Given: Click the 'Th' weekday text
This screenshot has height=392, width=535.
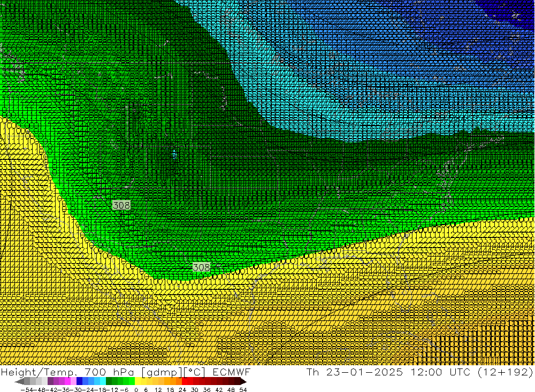Looking at the screenshot, I should pos(312,372).
